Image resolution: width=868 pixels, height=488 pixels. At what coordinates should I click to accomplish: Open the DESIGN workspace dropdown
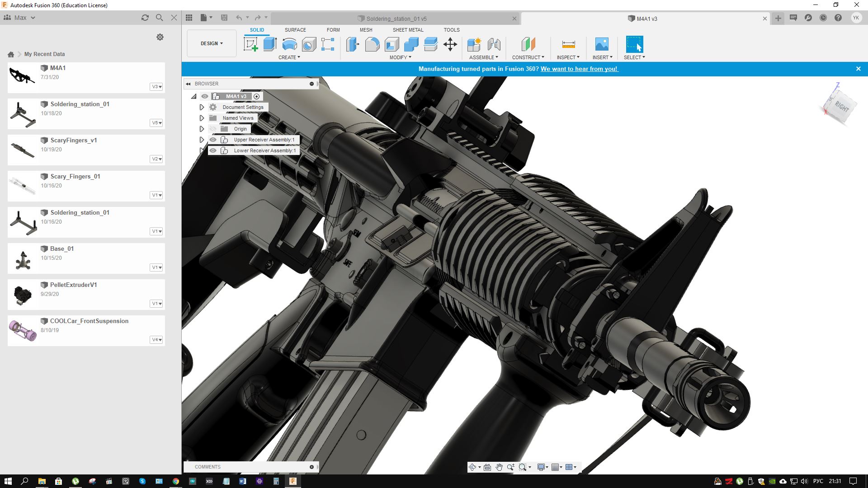pyautogui.click(x=212, y=43)
